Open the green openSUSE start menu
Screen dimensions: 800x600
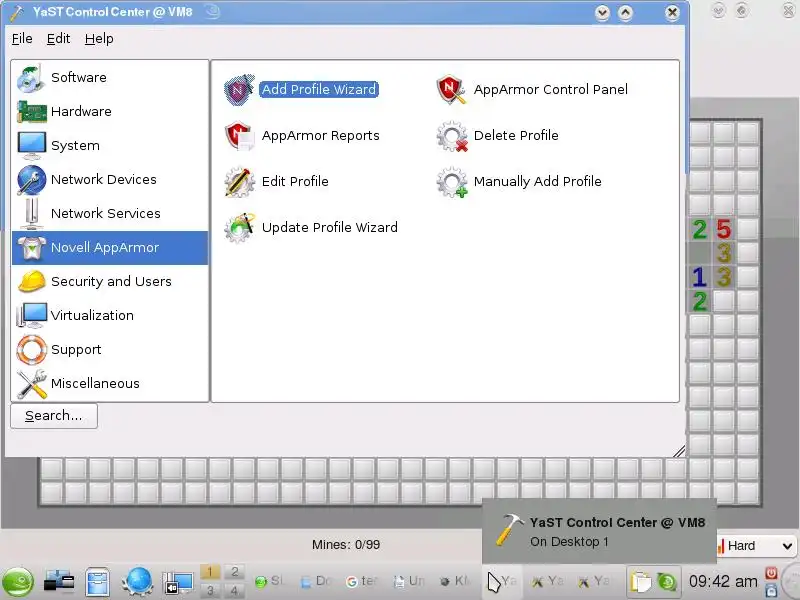[18, 582]
